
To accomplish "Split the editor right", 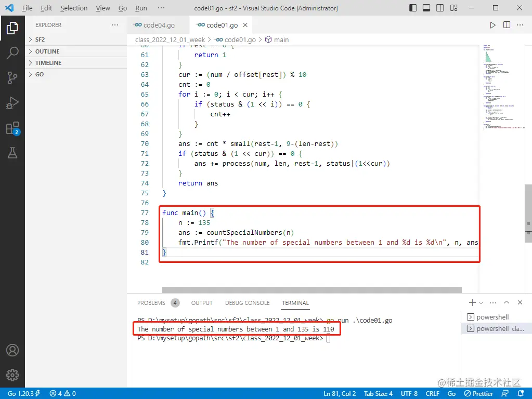I will point(507,25).
